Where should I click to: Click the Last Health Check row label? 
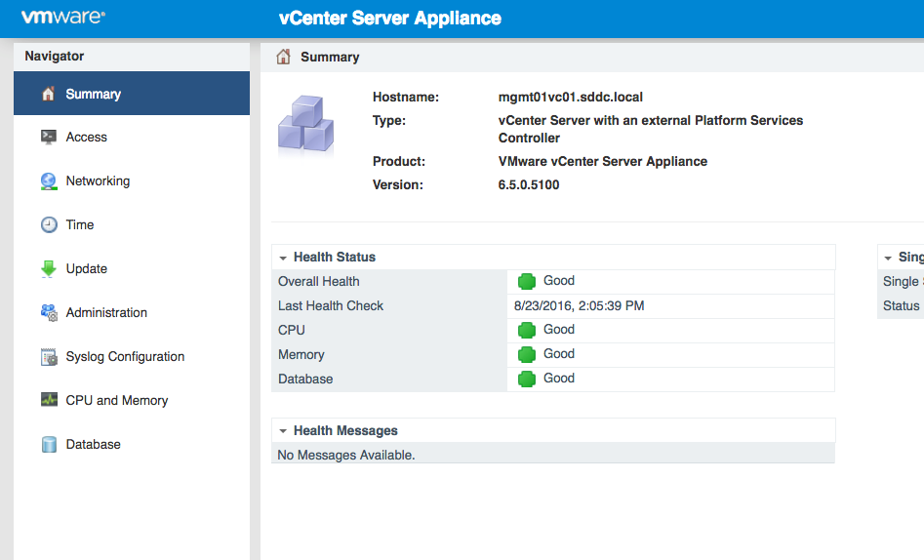coord(331,306)
